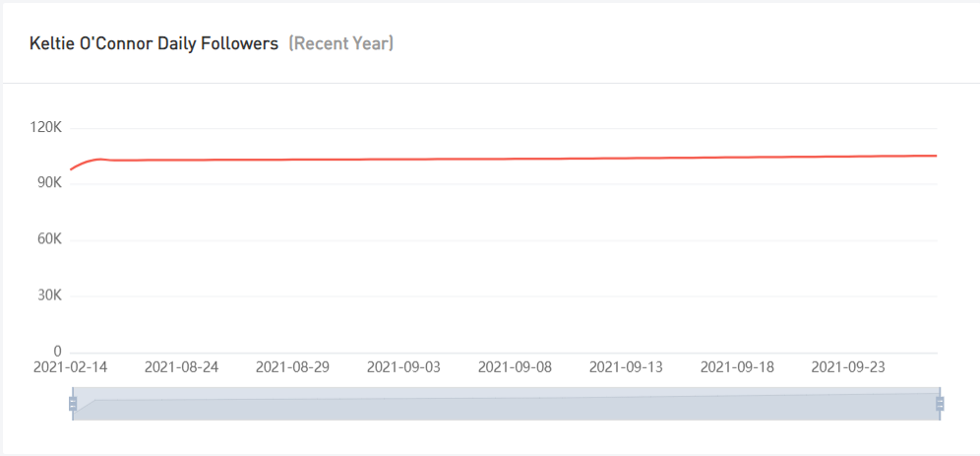Click the red line's starting point at left
This screenshot has width=980, height=456.
point(71,169)
